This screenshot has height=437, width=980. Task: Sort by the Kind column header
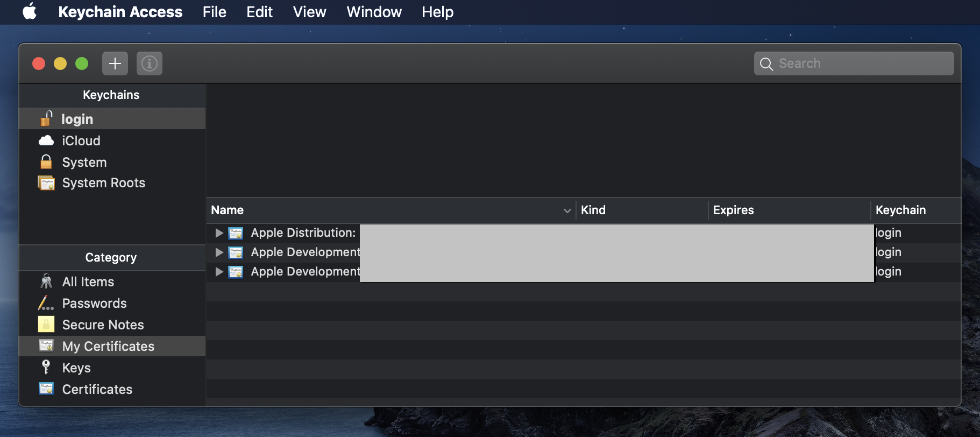(642, 210)
